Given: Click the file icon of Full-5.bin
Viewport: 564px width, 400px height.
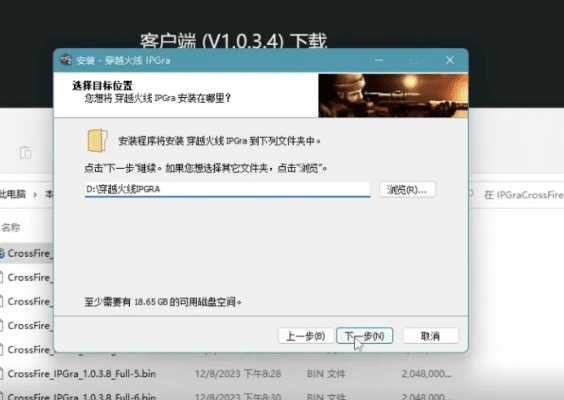Looking at the screenshot, I should tap(1, 374).
